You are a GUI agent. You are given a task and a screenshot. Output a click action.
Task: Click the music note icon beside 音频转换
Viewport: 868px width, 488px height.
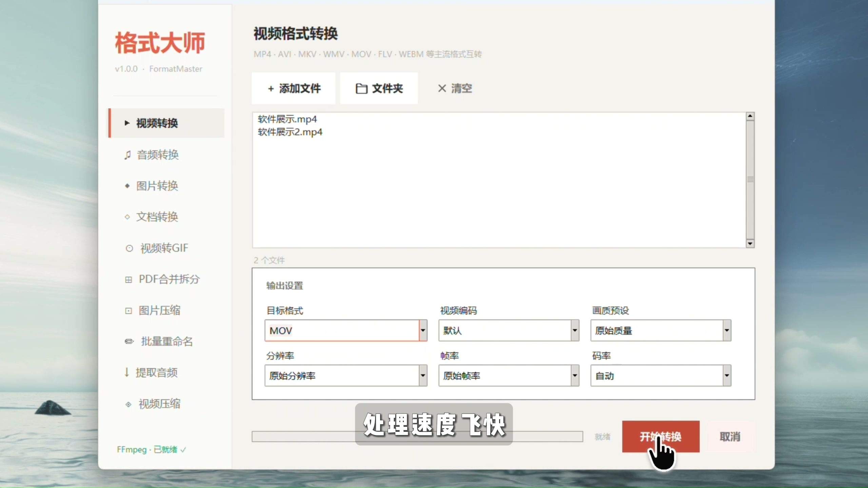point(127,155)
